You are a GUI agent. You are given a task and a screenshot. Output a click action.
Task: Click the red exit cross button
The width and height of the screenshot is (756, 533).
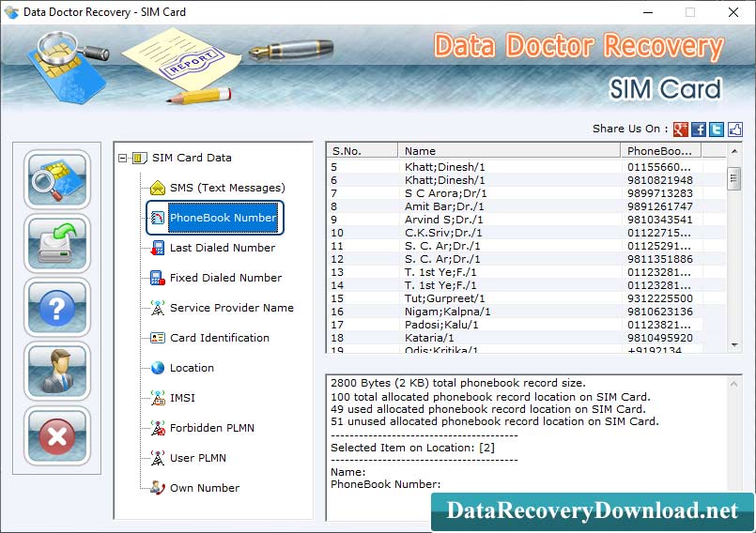(57, 435)
